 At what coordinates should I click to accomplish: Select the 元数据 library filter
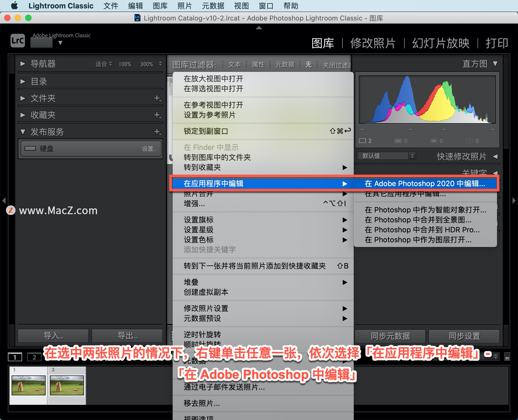pos(285,65)
